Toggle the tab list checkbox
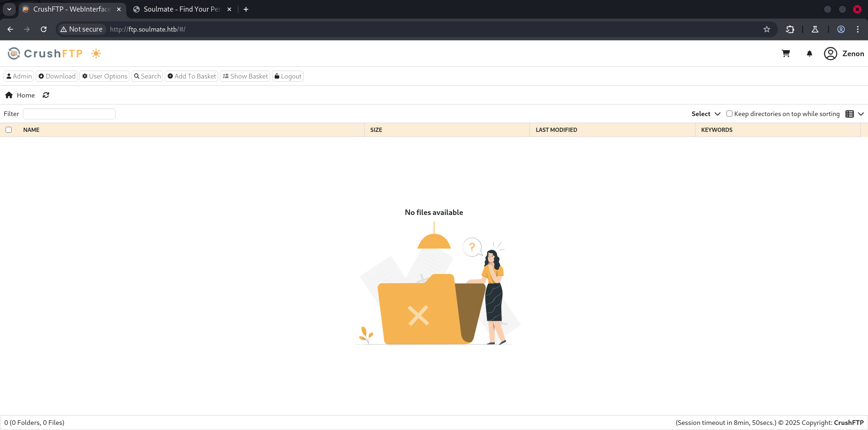This screenshot has height=430, width=868. [8, 8]
